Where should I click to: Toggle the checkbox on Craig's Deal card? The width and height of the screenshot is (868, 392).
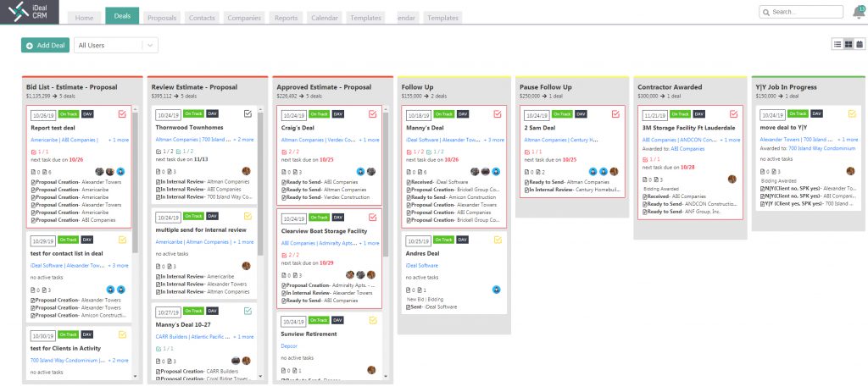coord(373,114)
